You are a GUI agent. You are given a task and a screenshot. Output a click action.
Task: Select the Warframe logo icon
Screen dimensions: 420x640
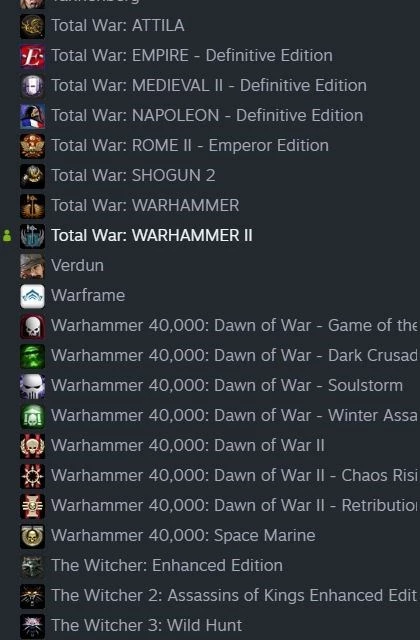click(32, 296)
